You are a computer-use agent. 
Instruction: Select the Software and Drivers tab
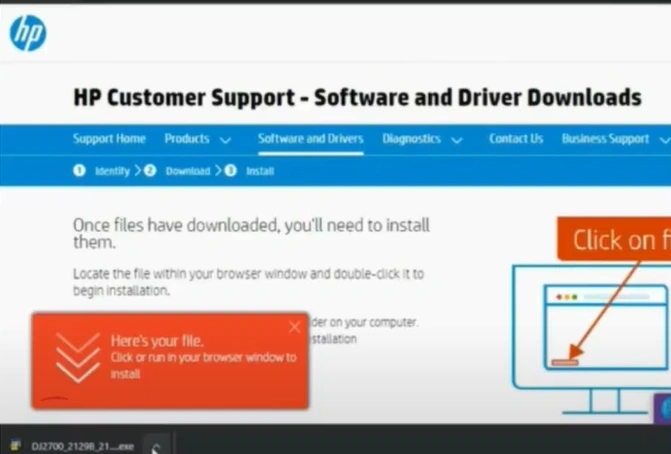pyautogui.click(x=311, y=139)
